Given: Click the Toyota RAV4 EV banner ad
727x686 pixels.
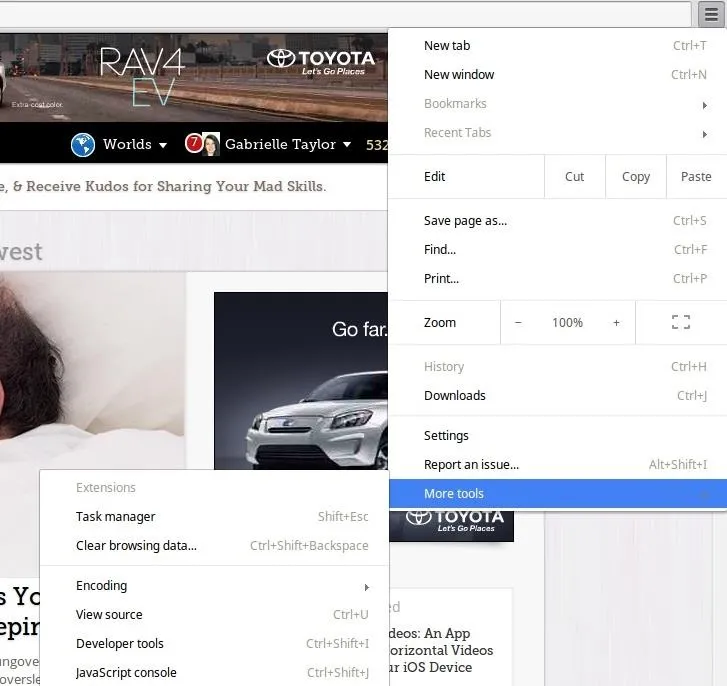Looking at the screenshot, I should [194, 77].
